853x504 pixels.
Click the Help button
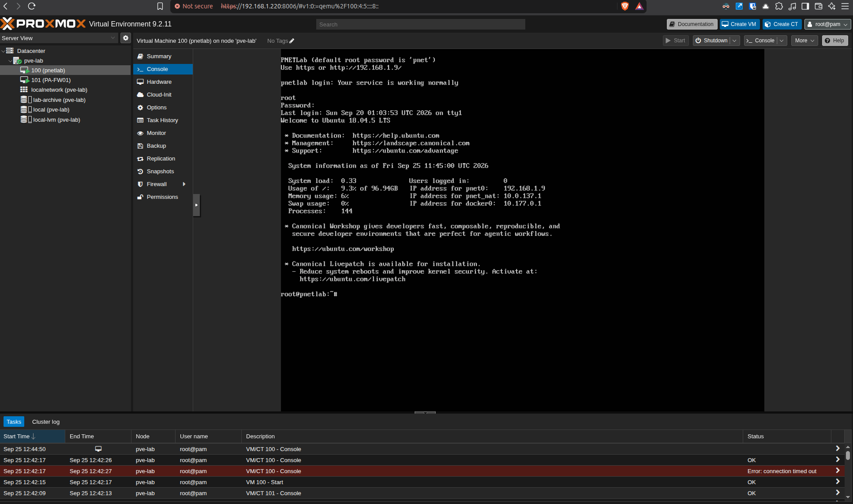pos(834,41)
